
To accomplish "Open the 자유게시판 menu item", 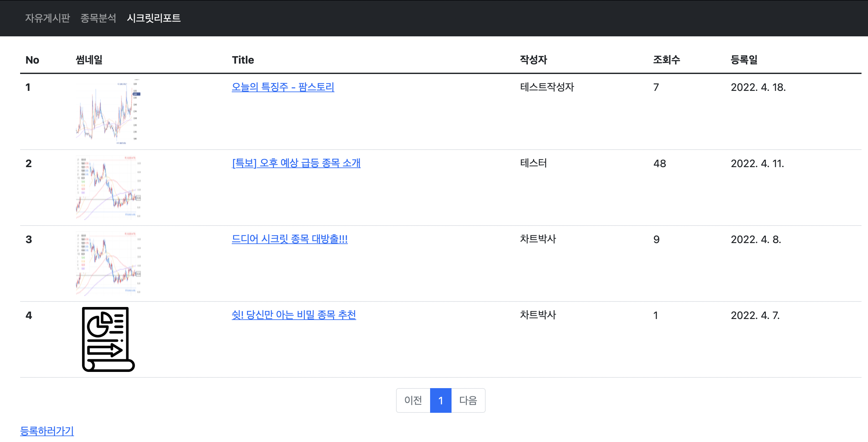I will [x=47, y=18].
